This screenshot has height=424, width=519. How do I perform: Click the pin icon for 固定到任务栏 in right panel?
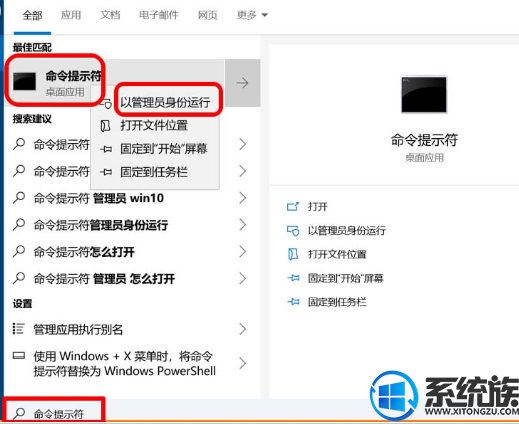pos(293,302)
